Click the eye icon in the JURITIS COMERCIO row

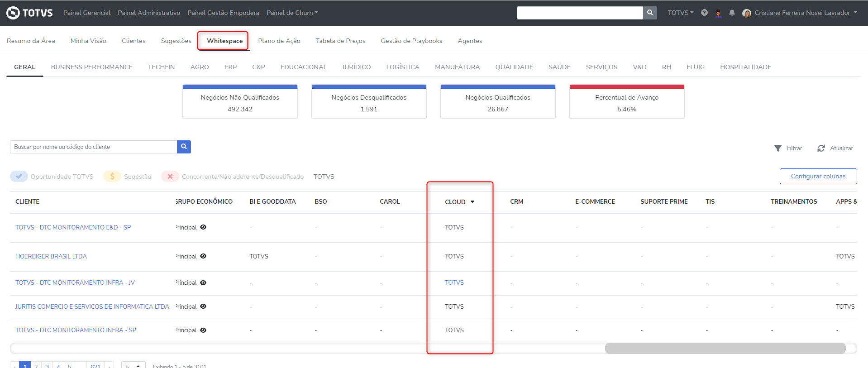203,306
